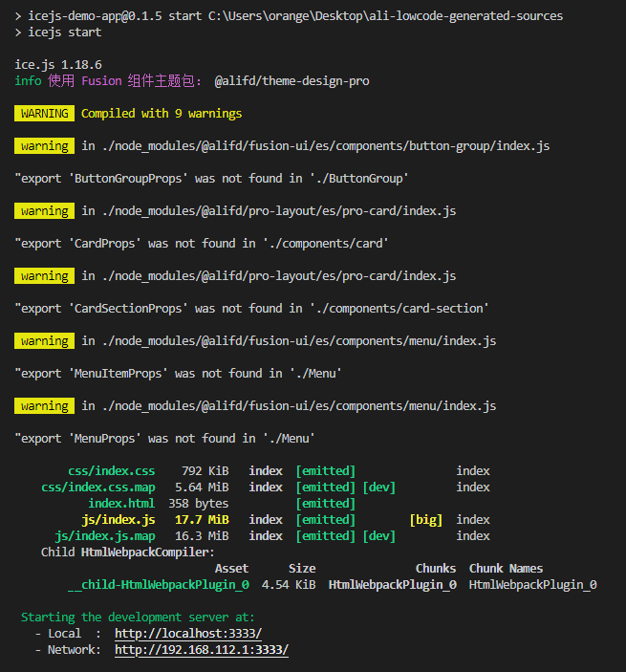Image resolution: width=626 pixels, height=672 pixels.
Task: Click the __child-HtmlWebpackPlugin_0 asset name
Action: (x=159, y=585)
